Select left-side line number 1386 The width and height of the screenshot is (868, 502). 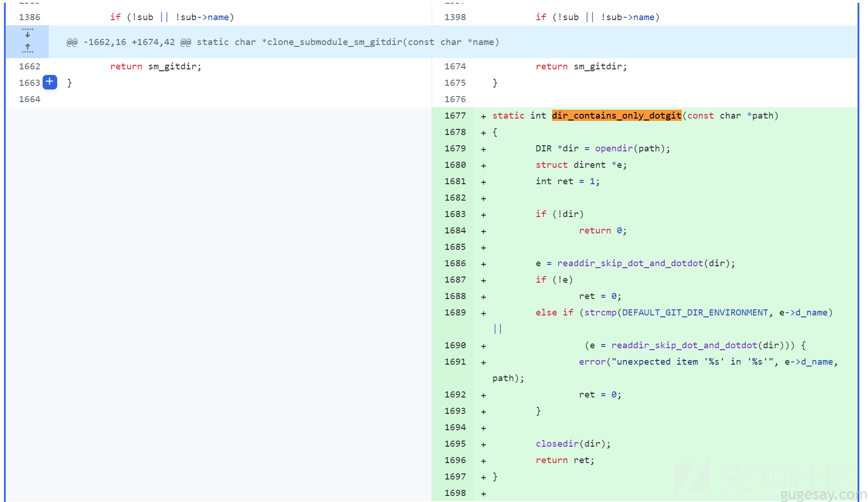tap(30, 17)
